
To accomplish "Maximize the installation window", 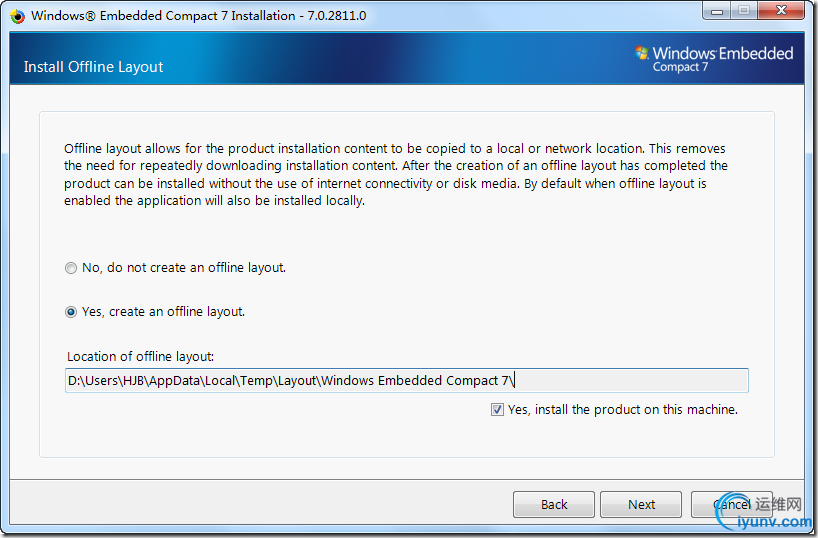I will click(744, 13).
